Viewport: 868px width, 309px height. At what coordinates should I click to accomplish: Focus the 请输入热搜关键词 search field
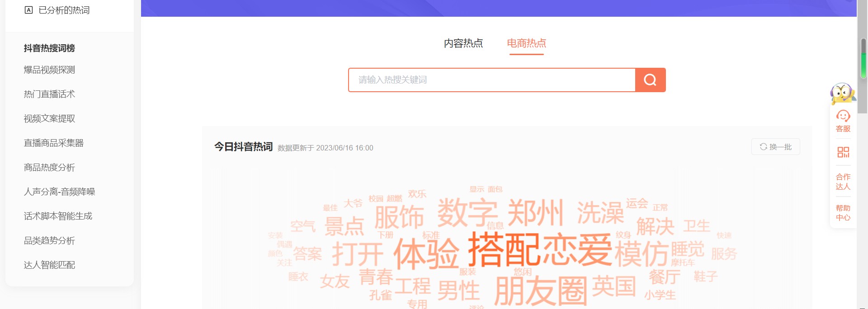[x=492, y=80]
